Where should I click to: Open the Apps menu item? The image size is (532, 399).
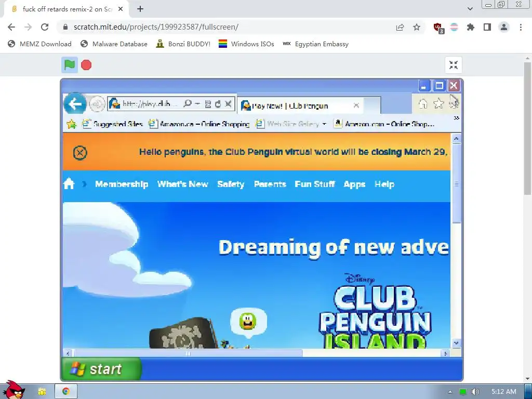click(354, 184)
